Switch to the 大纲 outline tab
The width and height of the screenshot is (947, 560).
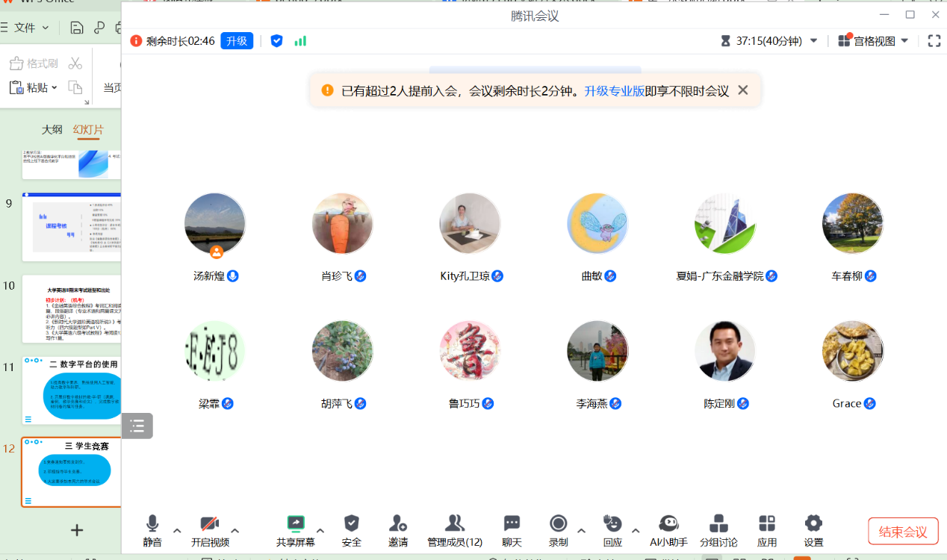52,129
